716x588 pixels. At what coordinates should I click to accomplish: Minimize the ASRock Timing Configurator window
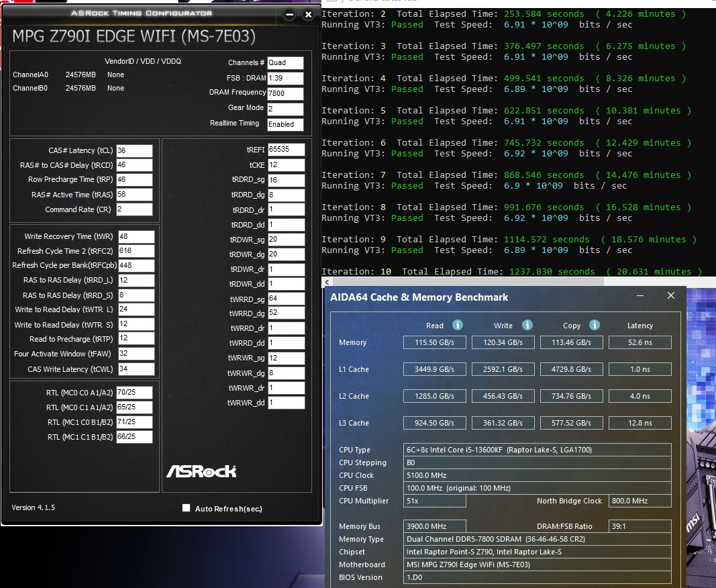click(289, 15)
